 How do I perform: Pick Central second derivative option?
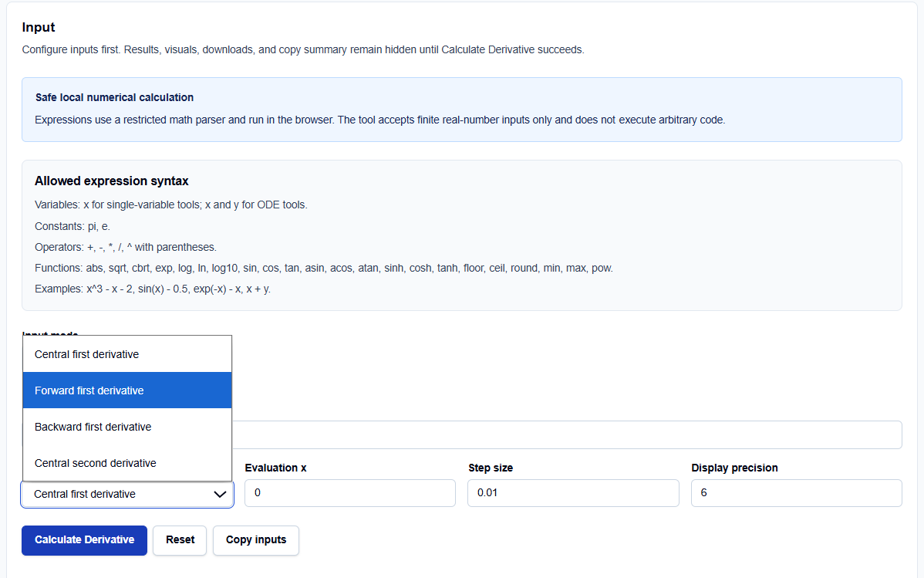pos(127,463)
